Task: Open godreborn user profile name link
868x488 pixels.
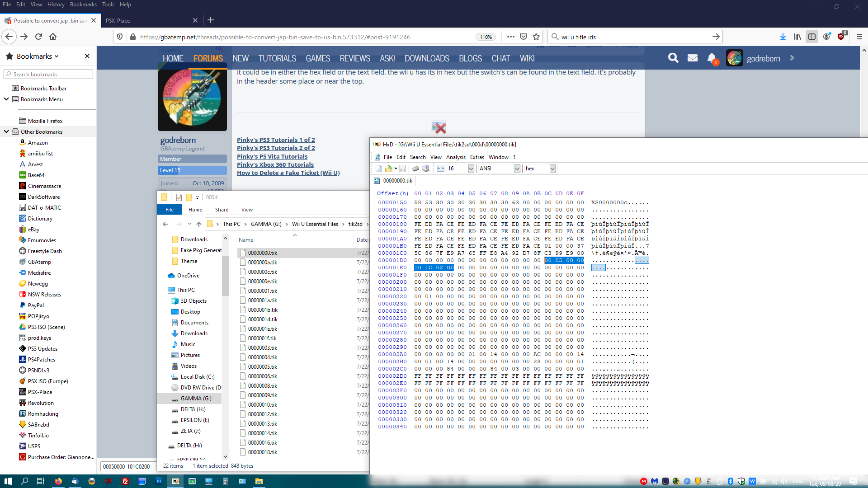Action: click(x=178, y=140)
